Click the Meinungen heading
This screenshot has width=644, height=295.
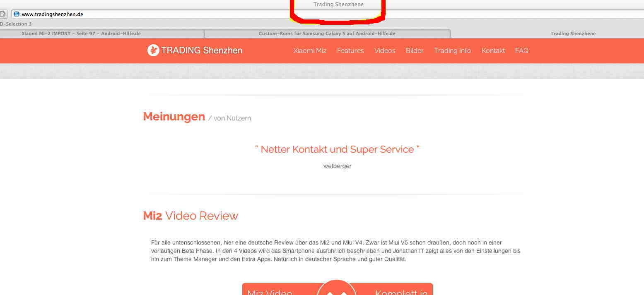tap(174, 117)
